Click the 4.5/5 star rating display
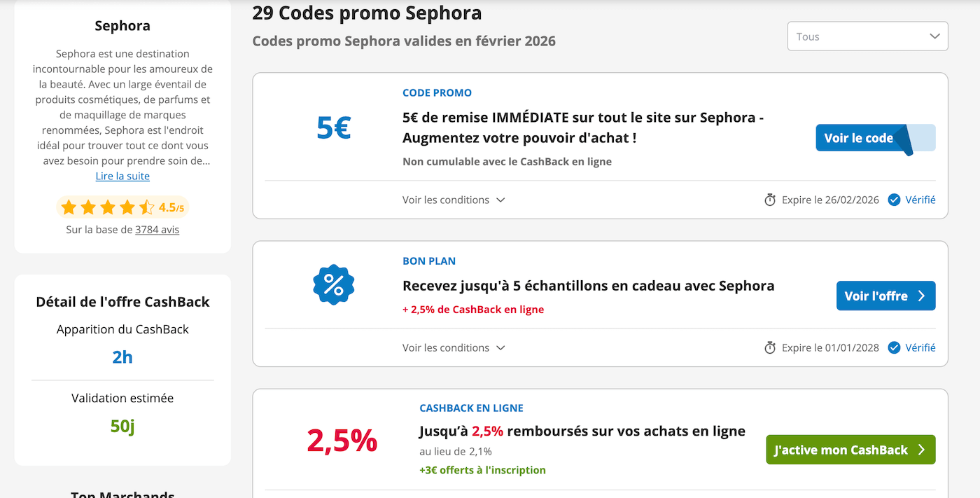This screenshot has width=980, height=498. click(122, 207)
